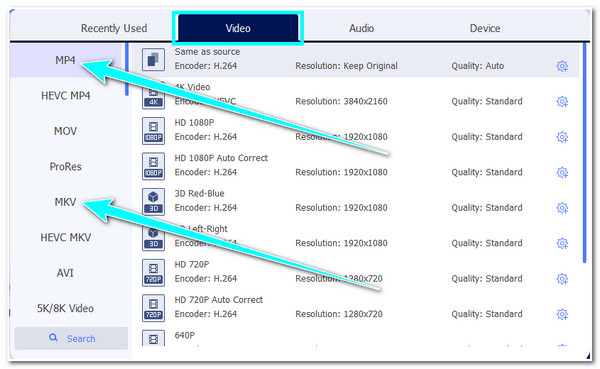
Task: Select MOV format in sidebar
Action: (x=65, y=131)
